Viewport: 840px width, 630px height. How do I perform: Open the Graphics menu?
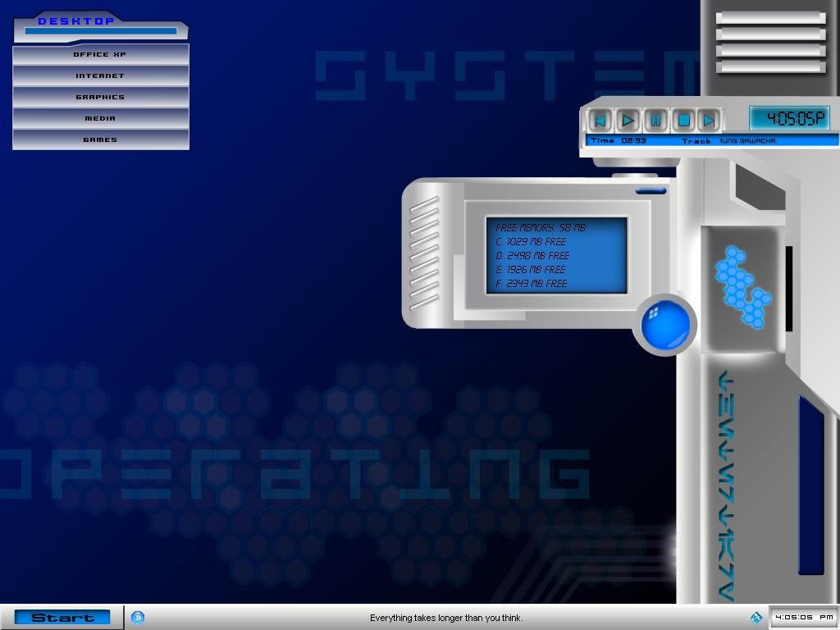pyautogui.click(x=101, y=97)
